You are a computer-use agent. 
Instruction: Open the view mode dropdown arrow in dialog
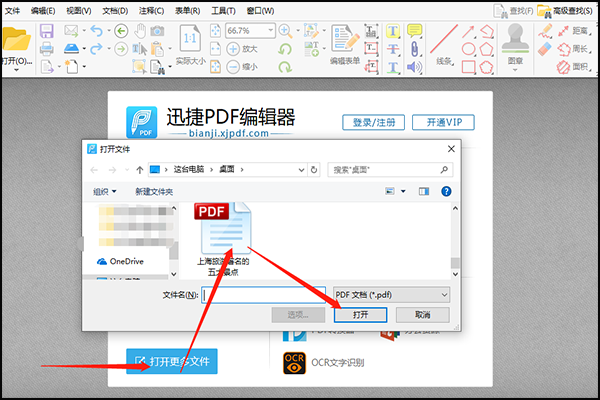click(403, 191)
